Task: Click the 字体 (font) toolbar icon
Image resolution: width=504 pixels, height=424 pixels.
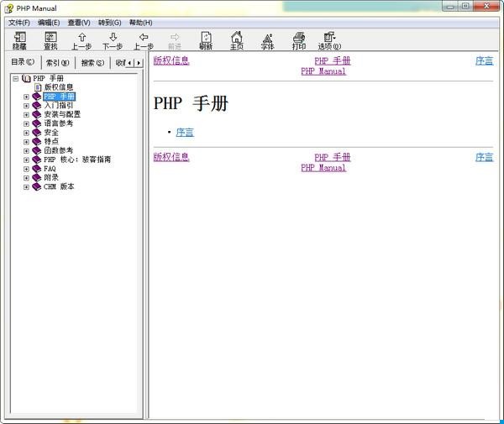Action: pyautogui.click(x=267, y=41)
